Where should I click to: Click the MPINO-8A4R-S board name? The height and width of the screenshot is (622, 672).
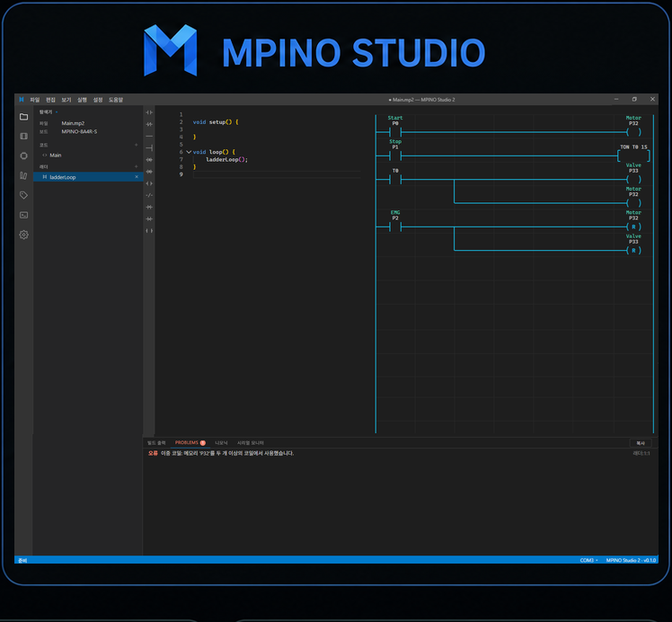tap(79, 131)
